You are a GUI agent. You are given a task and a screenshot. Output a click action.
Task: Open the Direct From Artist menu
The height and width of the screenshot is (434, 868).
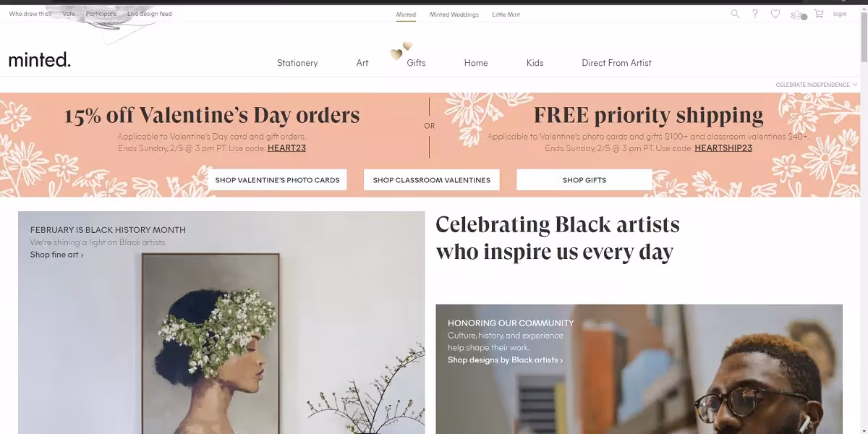(616, 63)
